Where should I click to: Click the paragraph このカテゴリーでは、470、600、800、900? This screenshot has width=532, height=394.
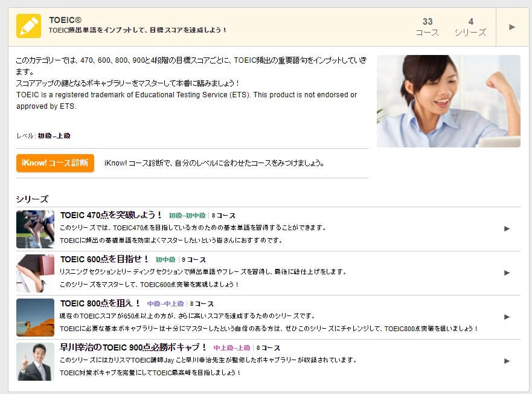click(x=191, y=66)
